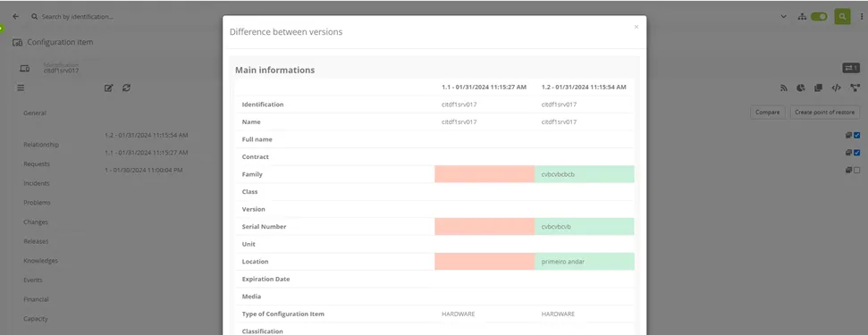Click the version counter badge showing 1
The width and height of the screenshot is (868, 335).
click(x=851, y=67)
